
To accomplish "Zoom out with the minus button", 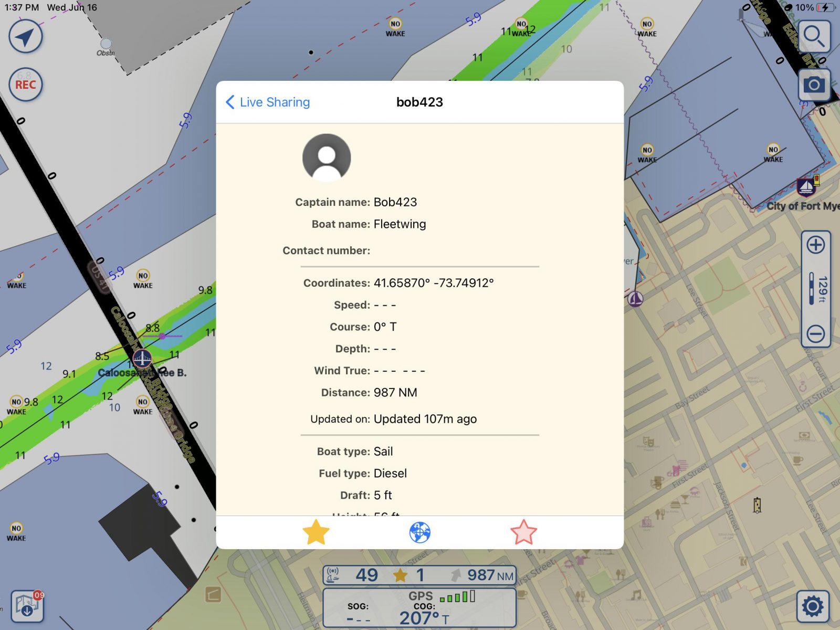I will click(815, 333).
